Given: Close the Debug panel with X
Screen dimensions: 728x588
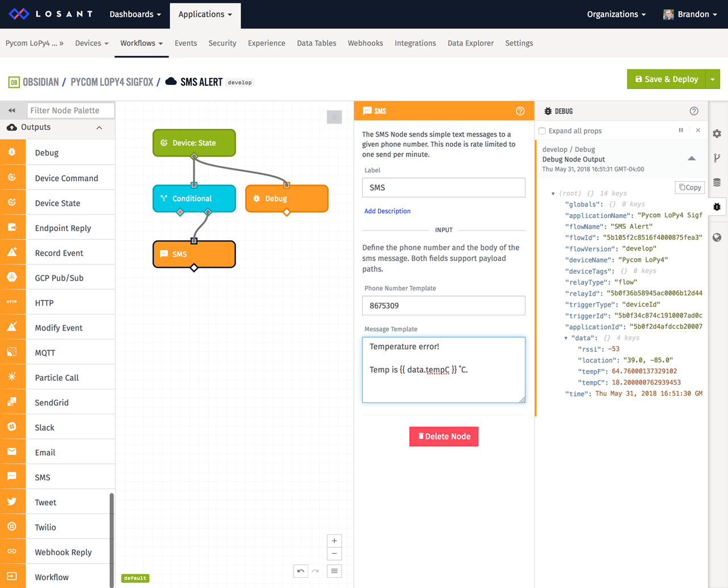Looking at the screenshot, I should [x=698, y=130].
